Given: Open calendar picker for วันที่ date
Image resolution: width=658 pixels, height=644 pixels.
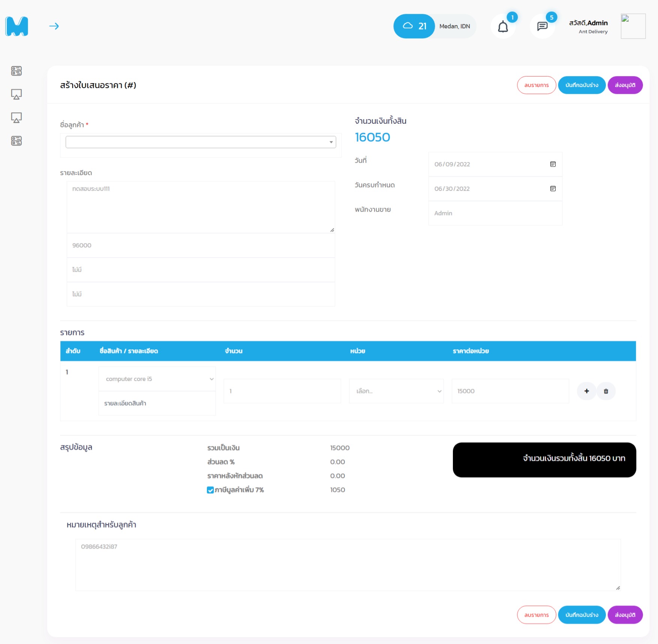Looking at the screenshot, I should coord(553,164).
